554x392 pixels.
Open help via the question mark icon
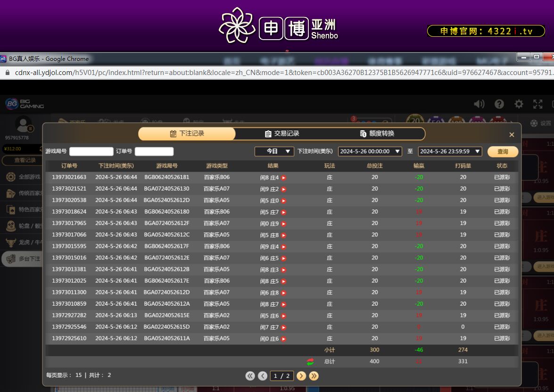pos(499,104)
